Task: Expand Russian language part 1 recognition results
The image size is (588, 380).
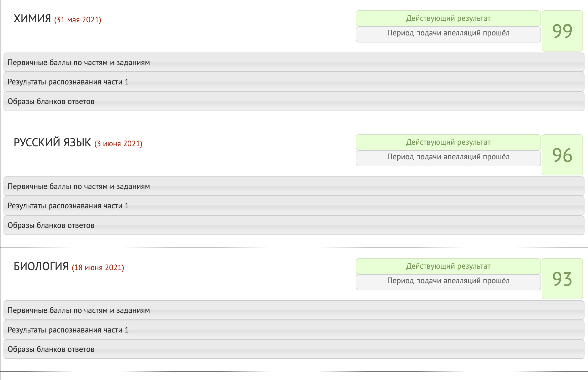Action: pyautogui.click(x=293, y=206)
